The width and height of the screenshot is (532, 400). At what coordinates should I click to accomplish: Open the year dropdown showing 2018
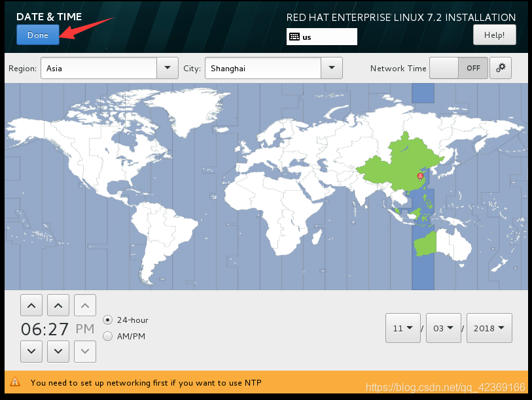489,328
